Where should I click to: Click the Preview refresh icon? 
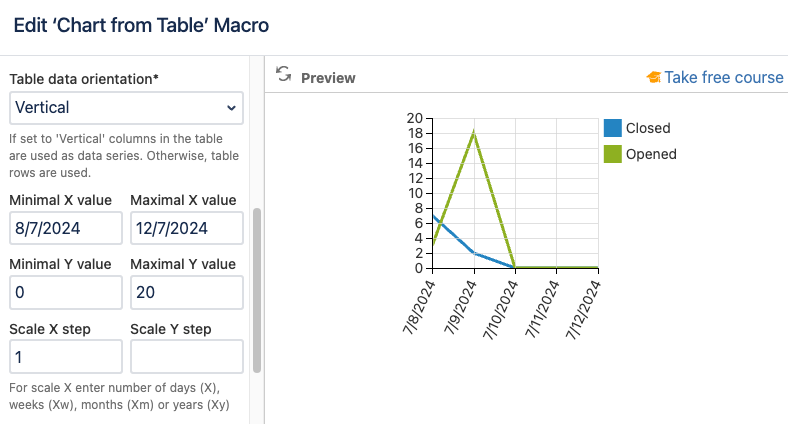coord(284,75)
